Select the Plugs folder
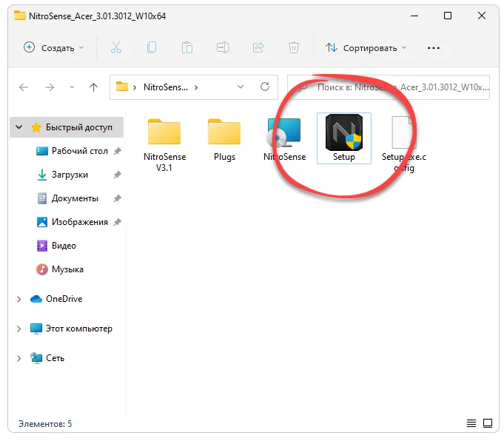 [224, 140]
